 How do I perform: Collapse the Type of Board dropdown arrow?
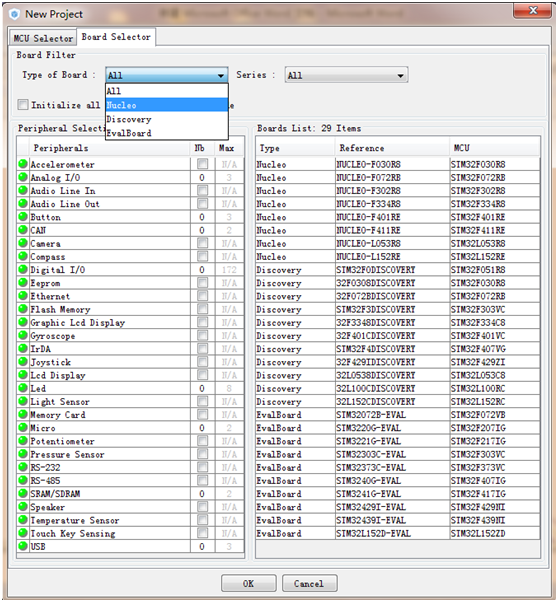221,75
